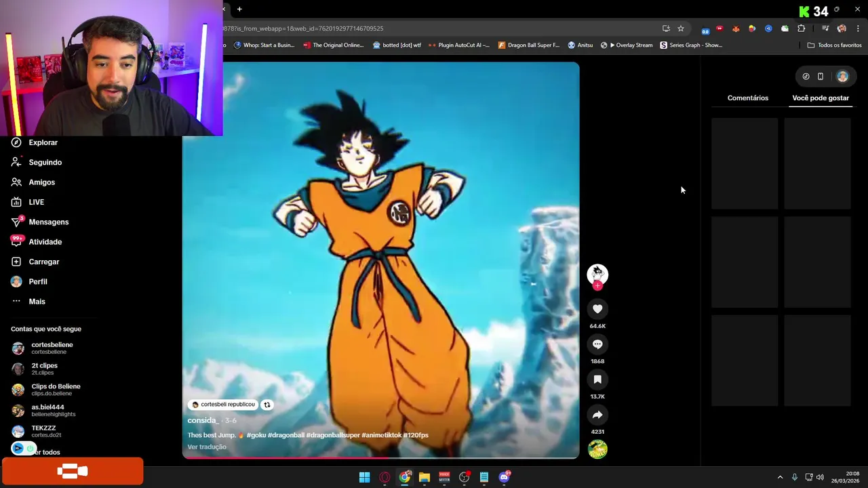Bookmark this page with the star icon
The height and width of the screenshot is (488, 868).
pyautogui.click(x=681, y=28)
